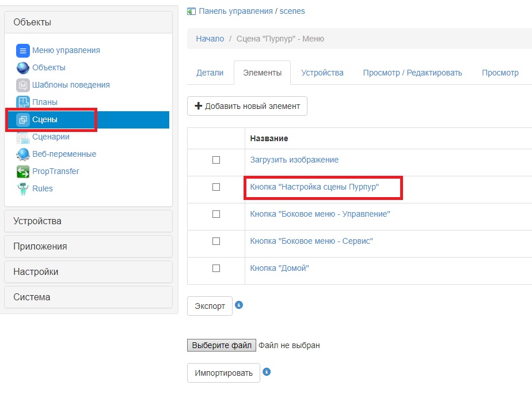532x404 pixels.
Task: Click the Сценарии icon in sidebar
Action: (22, 137)
